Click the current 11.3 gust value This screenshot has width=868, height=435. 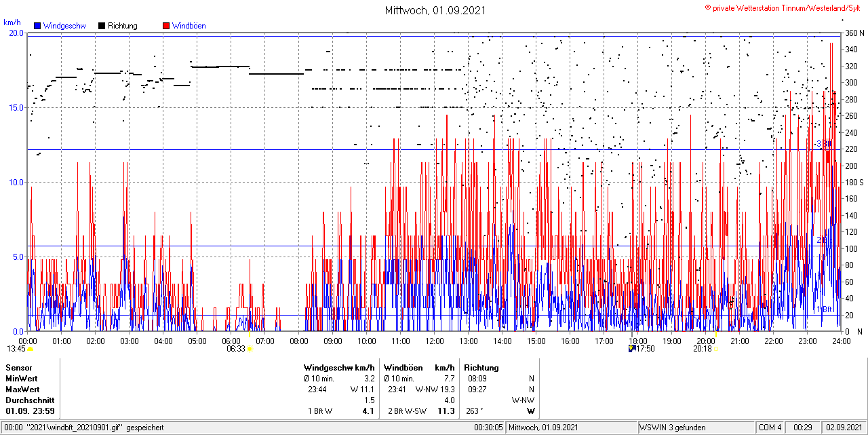pyautogui.click(x=447, y=411)
